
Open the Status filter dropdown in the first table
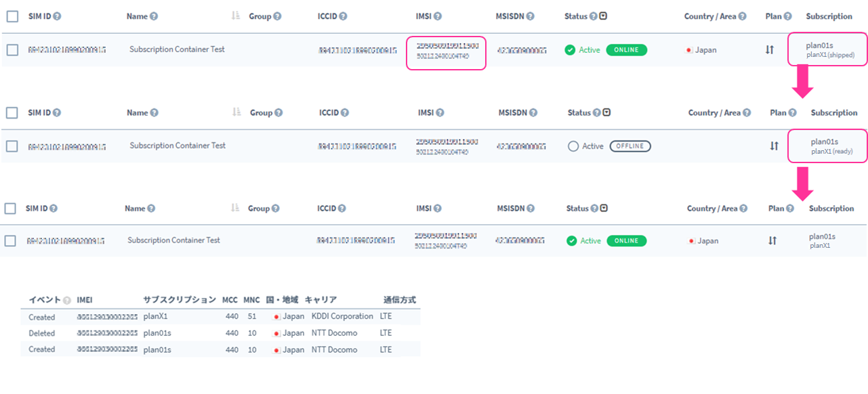[603, 16]
